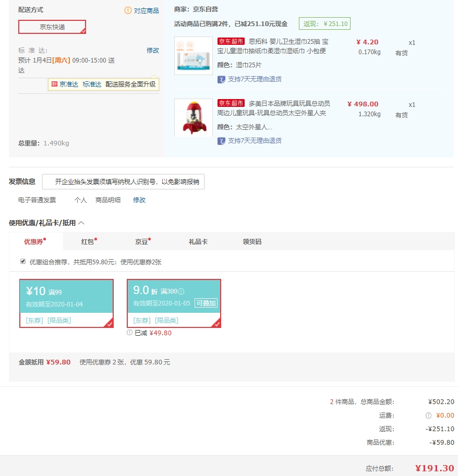Switch to the 京豆 tab
458x476 pixels.
[x=142, y=241]
